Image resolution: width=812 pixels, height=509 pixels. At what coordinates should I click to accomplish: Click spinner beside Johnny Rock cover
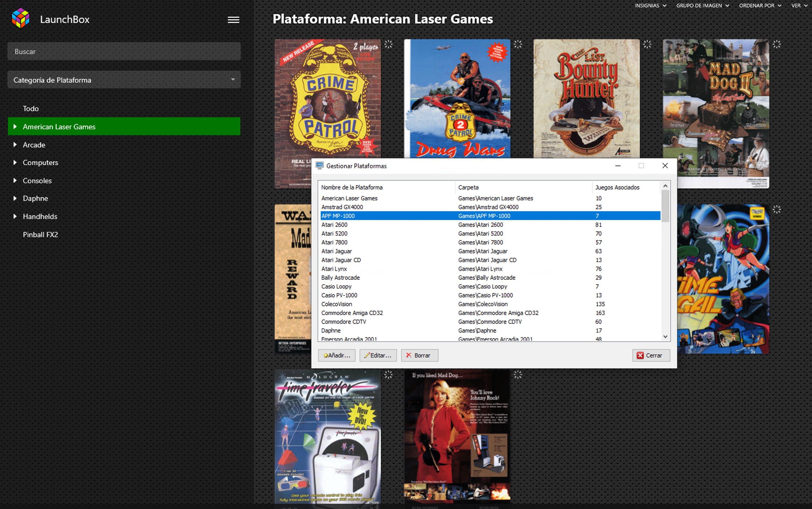(518, 374)
